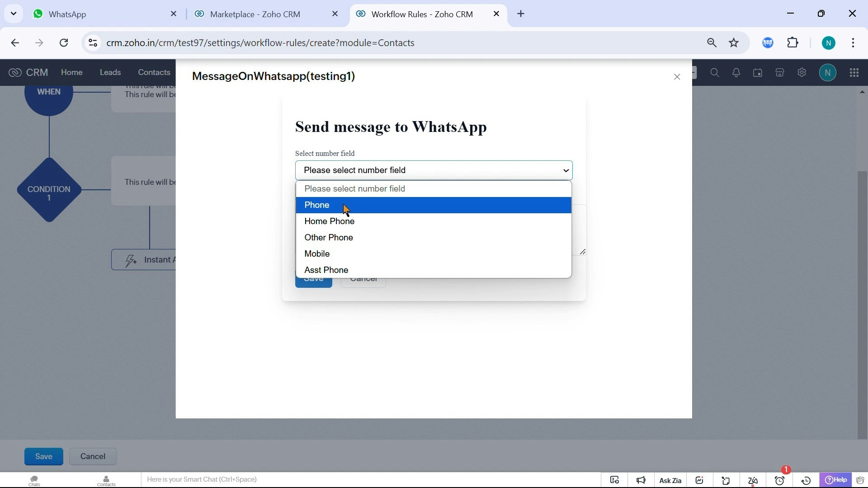Open the Setup gear icon
This screenshot has width=868, height=488.
(x=802, y=73)
